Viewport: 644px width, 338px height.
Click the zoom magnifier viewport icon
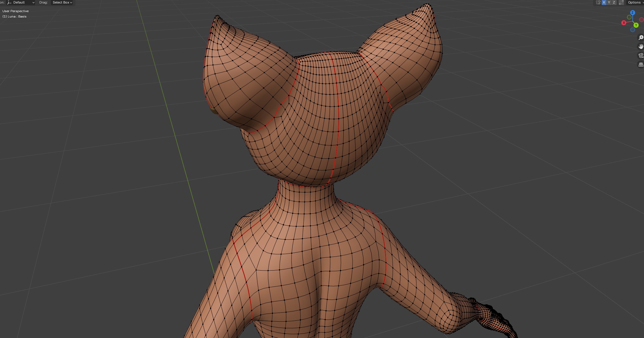(641, 38)
